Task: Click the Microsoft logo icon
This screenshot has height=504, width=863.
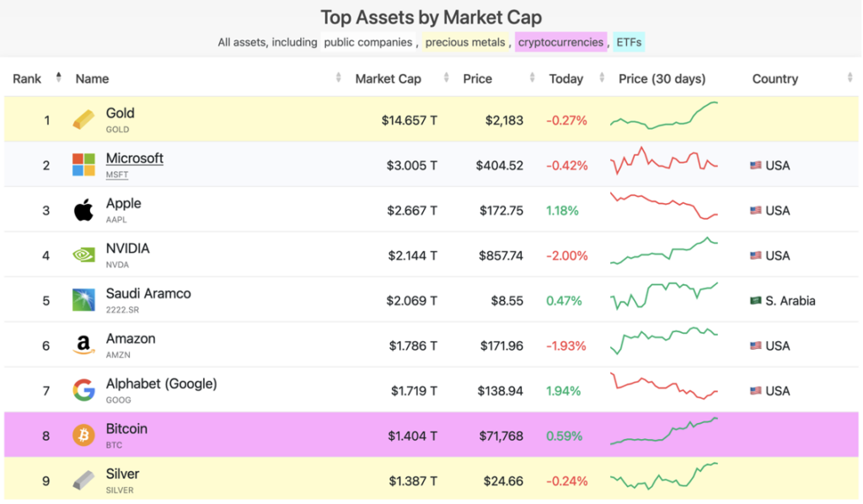Action: click(84, 165)
